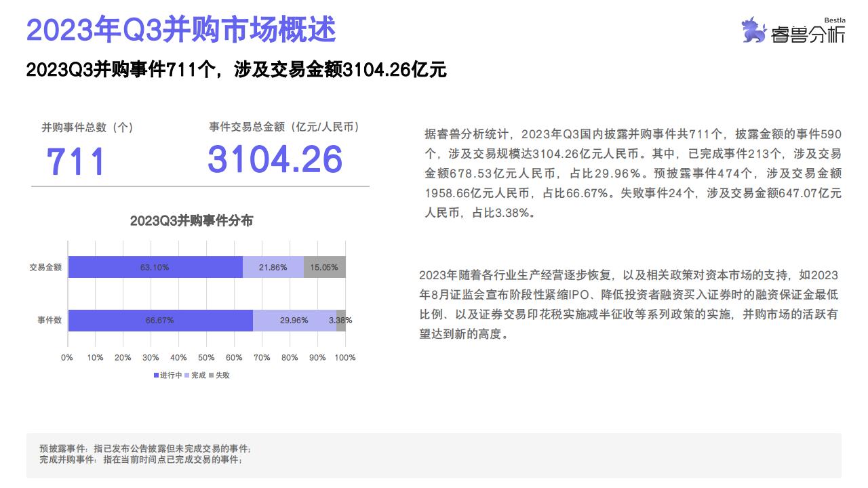This screenshot has height=488, width=868.
Task: Click the 3.38% bar segment
Action: pyautogui.click(x=341, y=320)
